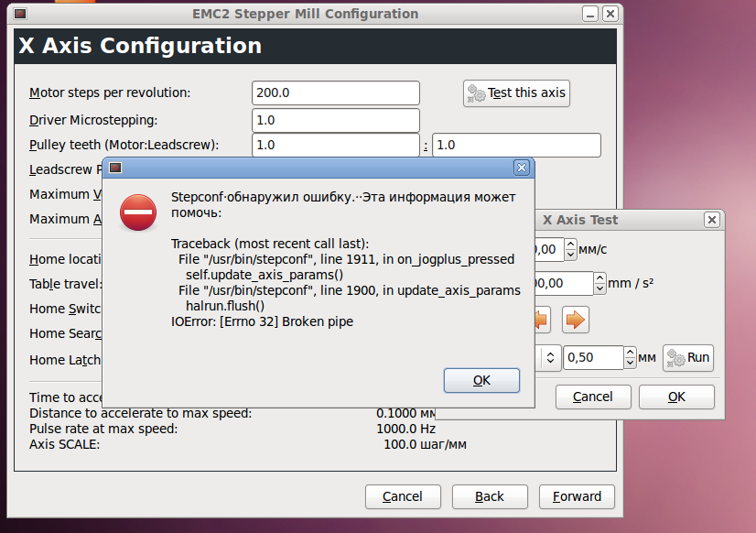This screenshot has height=533, width=756.
Task: Focus the leadscrew pulley teeth field
Action: pyautogui.click(x=516, y=145)
